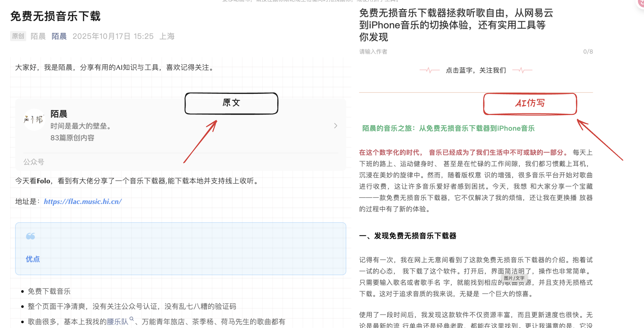Open the flac.music.hi.cn link
Viewport: 644px width, 328px height.
tap(83, 202)
